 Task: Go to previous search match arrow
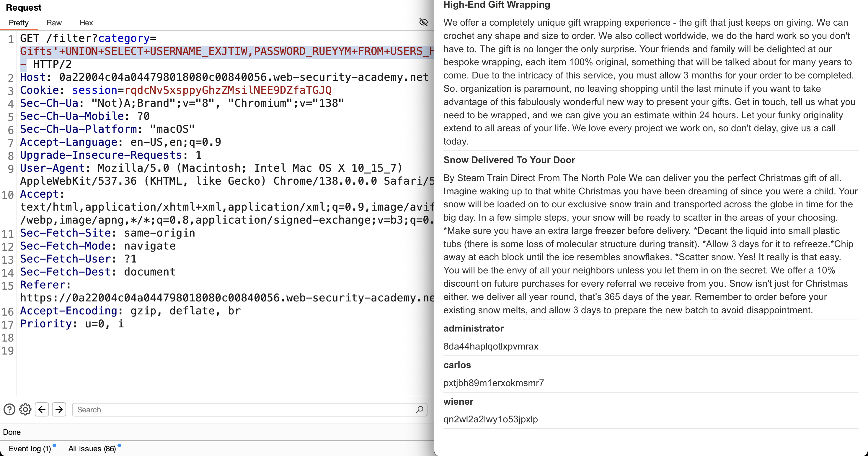tap(42, 410)
